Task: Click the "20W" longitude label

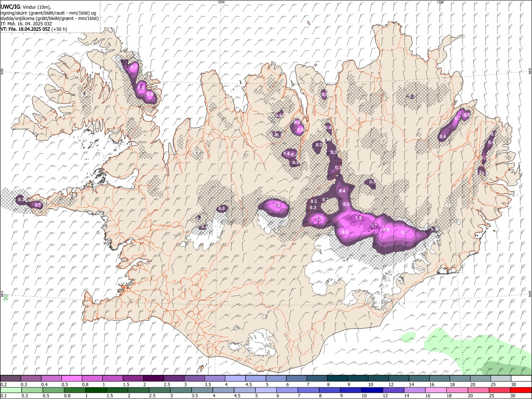Action: click(x=221, y=2)
